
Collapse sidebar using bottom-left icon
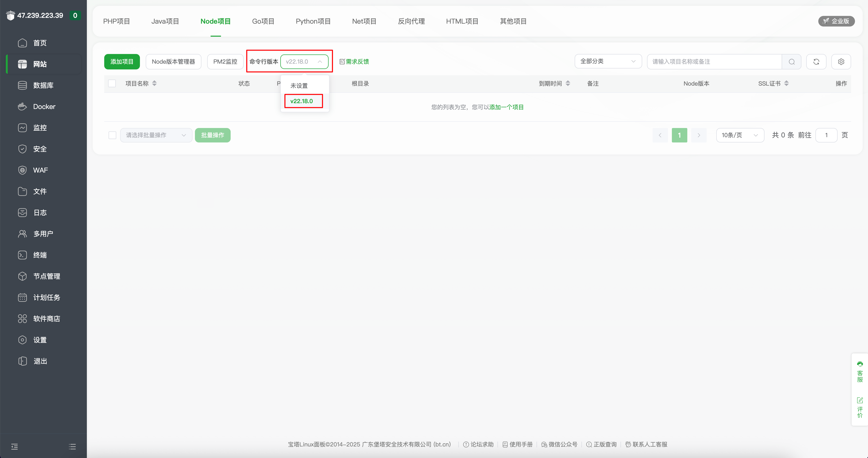(14, 446)
